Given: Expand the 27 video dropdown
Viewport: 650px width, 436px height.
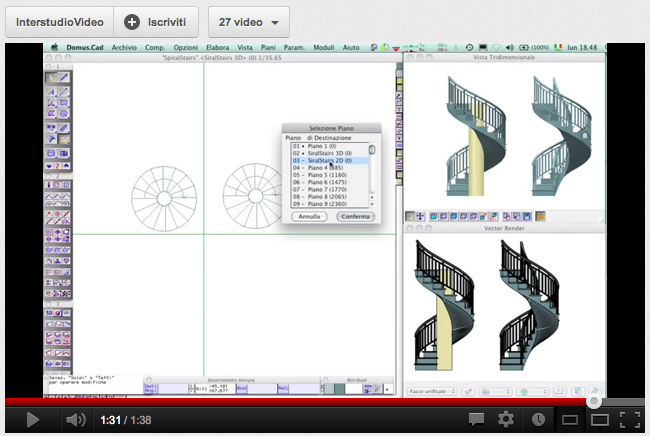Looking at the screenshot, I should [x=247, y=21].
